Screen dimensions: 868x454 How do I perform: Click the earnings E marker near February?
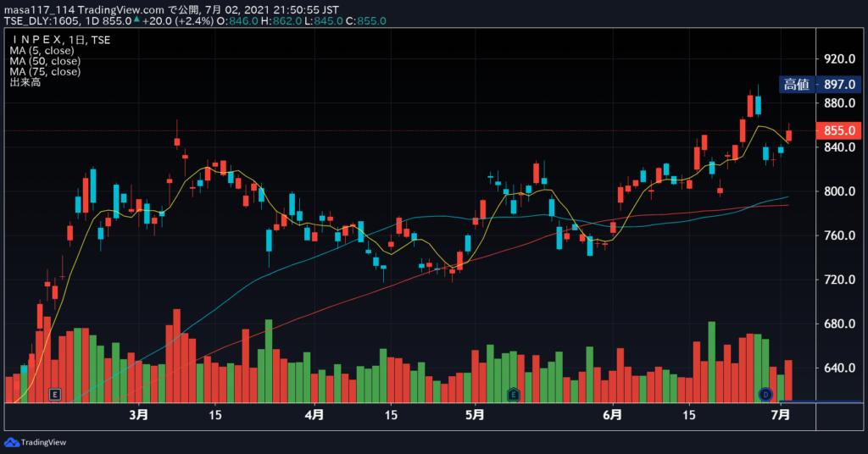(54, 394)
